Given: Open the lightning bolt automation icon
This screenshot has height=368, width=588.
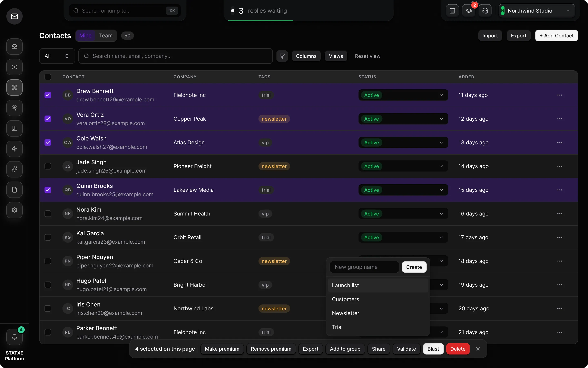Looking at the screenshot, I should coord(14,149).
